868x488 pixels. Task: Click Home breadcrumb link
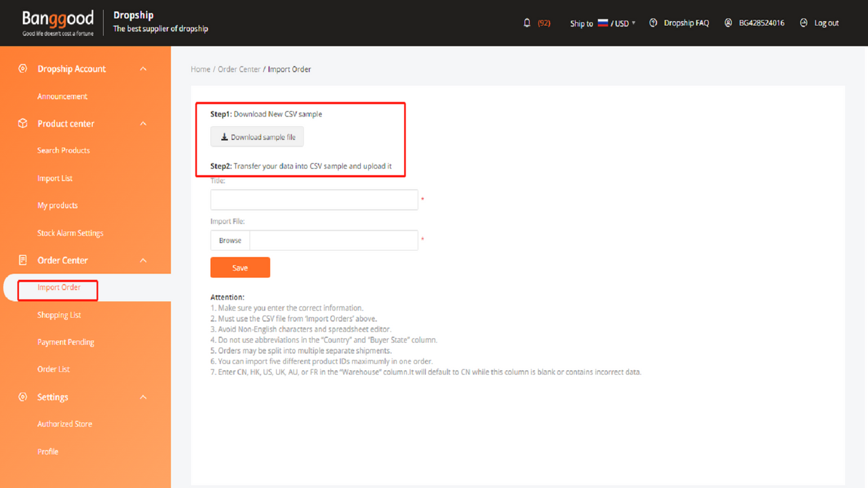(x=201, y=69)
